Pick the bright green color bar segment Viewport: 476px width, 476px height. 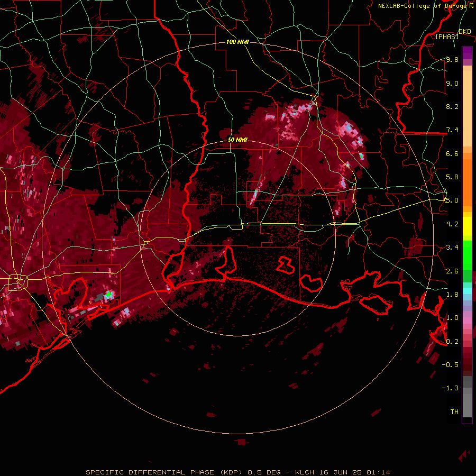(x=467, y=255)
